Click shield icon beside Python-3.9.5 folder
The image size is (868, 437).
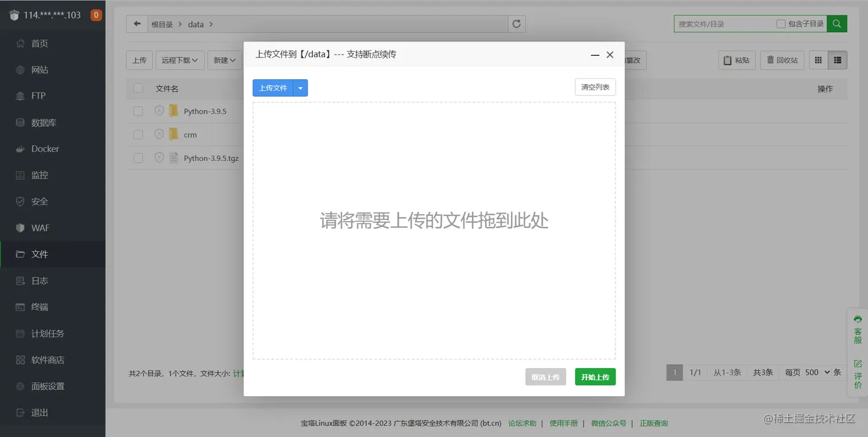pos(159,111)
